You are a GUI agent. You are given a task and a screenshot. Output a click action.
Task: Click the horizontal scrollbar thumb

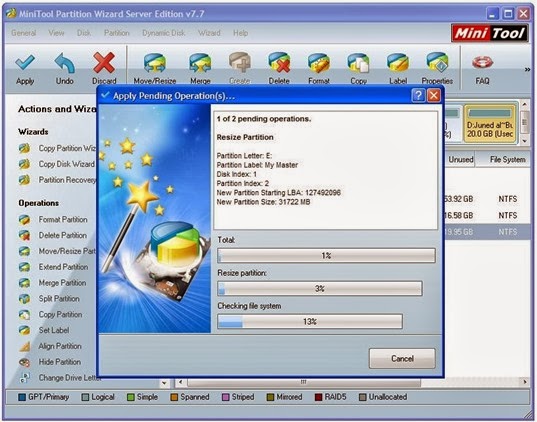point(303,382)
